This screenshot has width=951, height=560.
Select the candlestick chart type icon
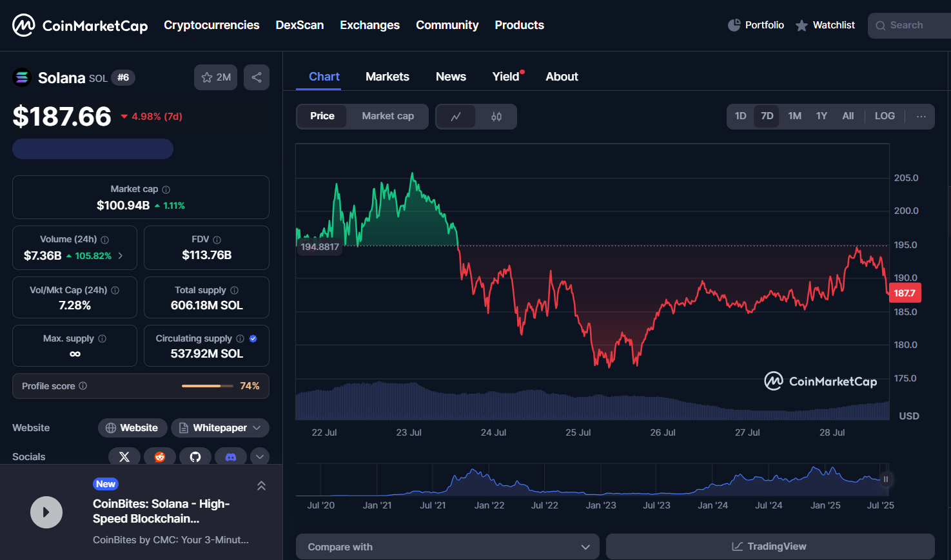click(x=496, y=117)
